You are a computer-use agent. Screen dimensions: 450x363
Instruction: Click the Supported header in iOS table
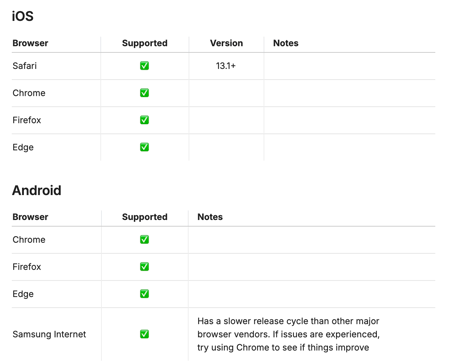tap(145, 43)
